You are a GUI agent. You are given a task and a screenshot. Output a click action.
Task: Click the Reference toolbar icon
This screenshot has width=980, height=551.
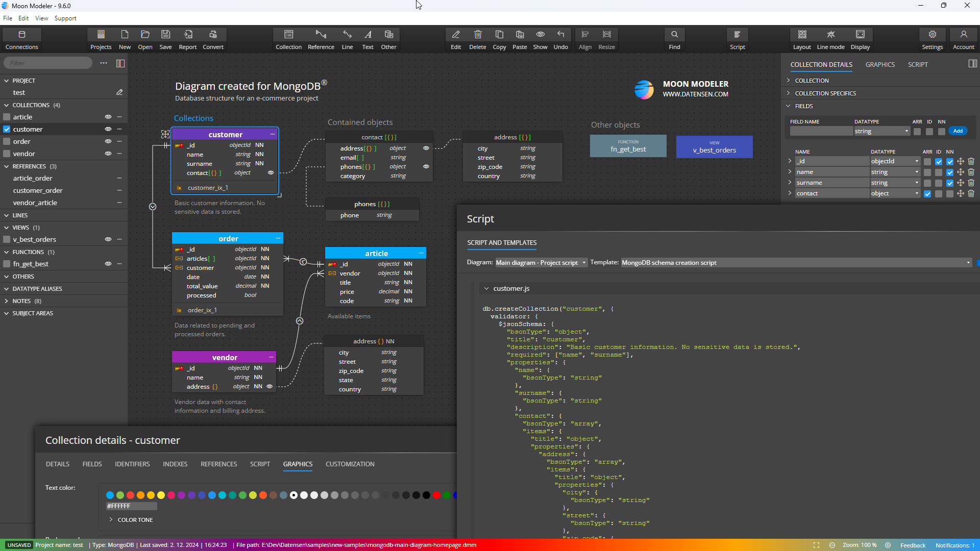[321, 39]
